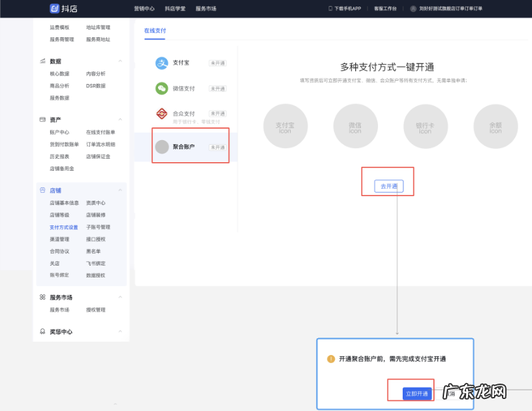Image resolution: width=532 pixels, height=411 pixels.
Task: Open 在线支付账单 in the sidebar
Action: tap(101, 132)
